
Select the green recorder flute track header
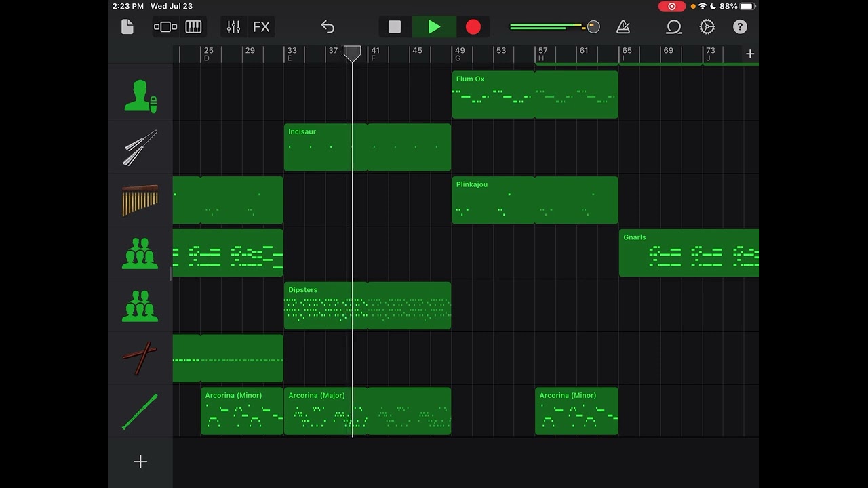tap(140, 411)
